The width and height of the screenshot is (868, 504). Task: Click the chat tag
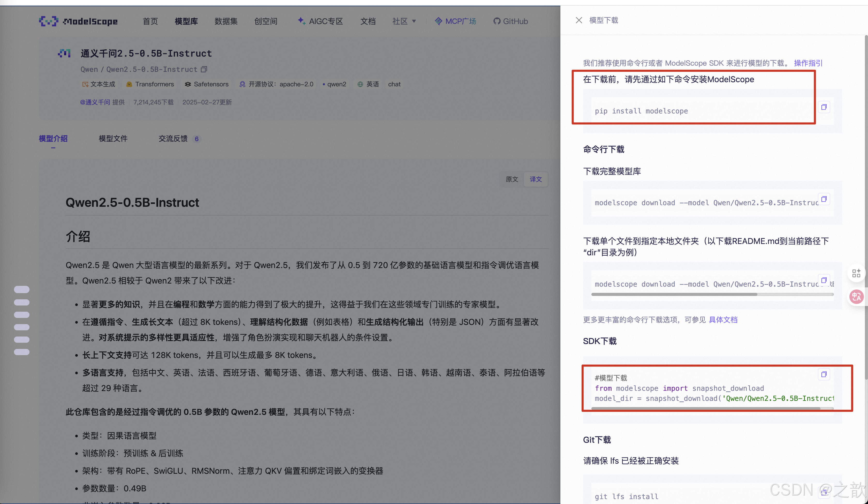click(394, 84)
